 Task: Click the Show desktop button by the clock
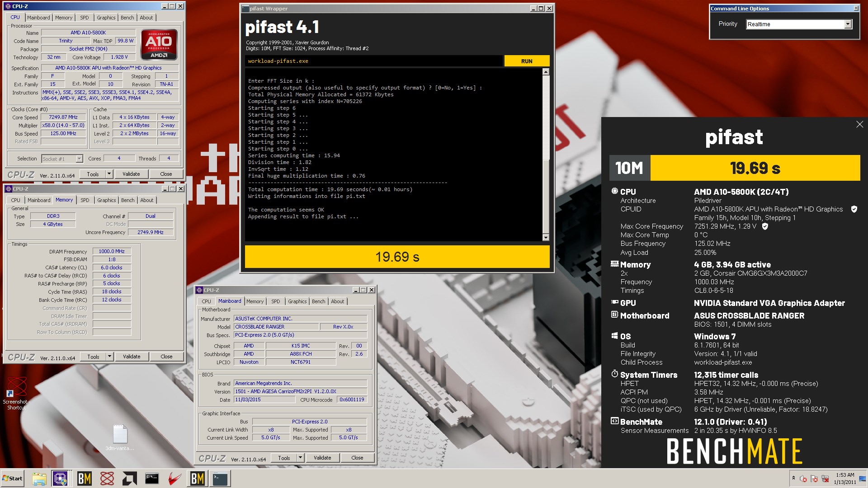(863, 479)
